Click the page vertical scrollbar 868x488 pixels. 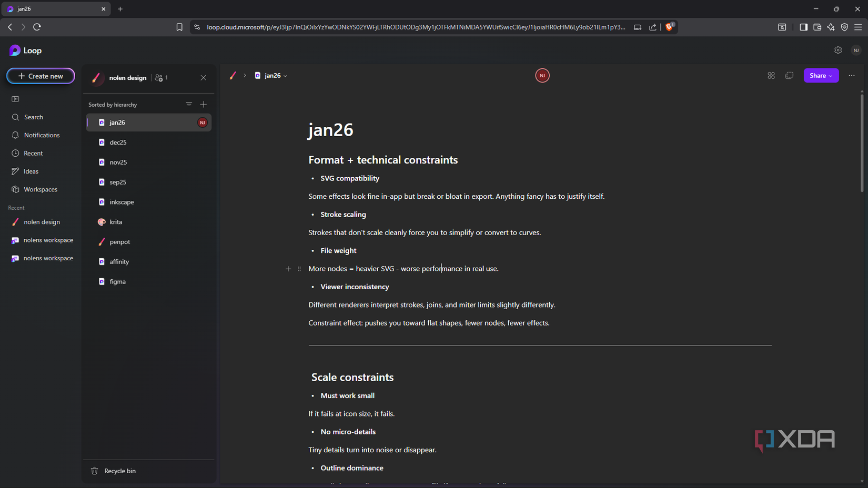tap(862, 142)
